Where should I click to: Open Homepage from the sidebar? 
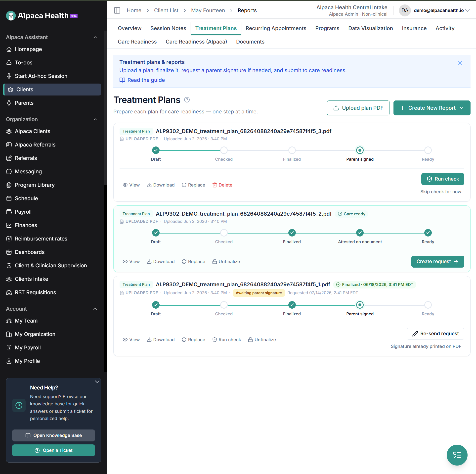28,49
